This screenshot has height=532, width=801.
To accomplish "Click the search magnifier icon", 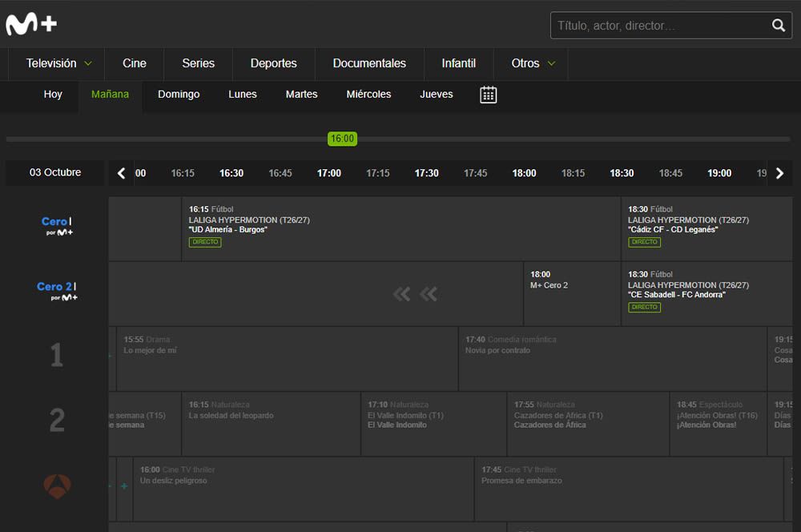I will tap(778, 25).
